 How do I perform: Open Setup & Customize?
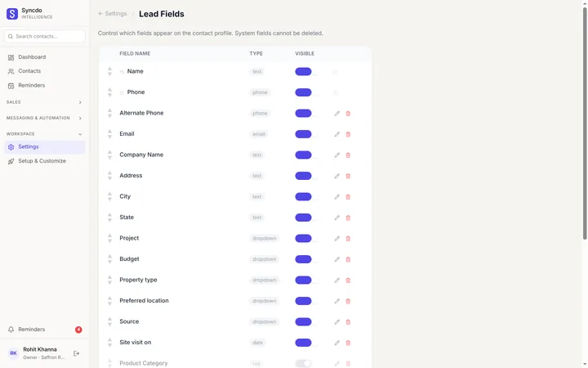44,161
